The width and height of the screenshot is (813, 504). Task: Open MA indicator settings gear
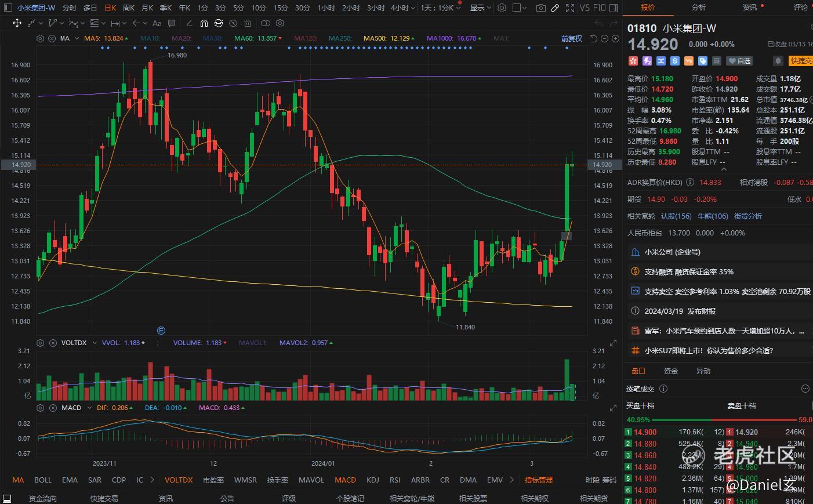point(40,38)
